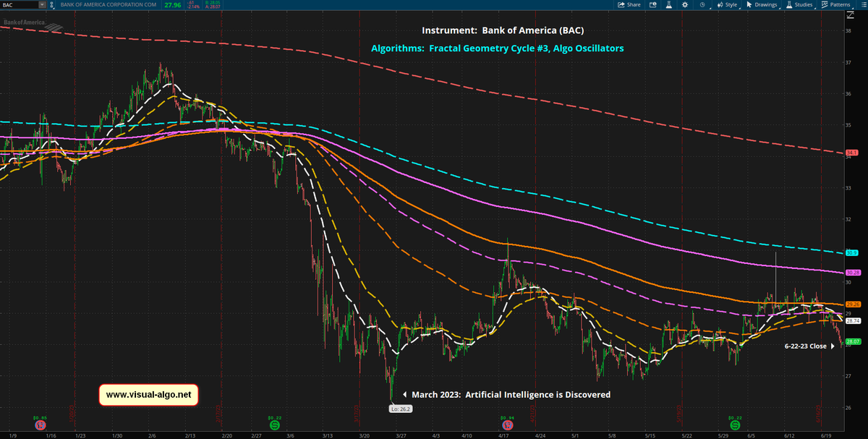Click the www.visual-algo.net label
Viewport: 868px width, 439px height.
(148, 396)
